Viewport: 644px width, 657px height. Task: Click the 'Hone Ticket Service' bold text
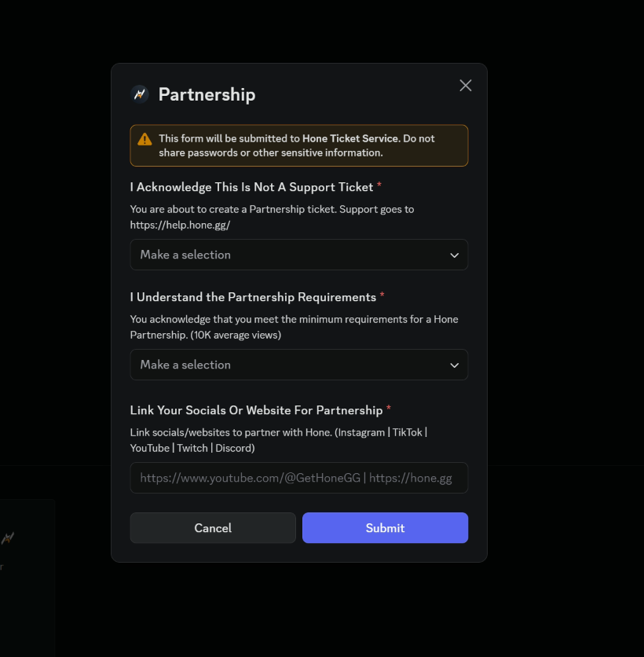(350, 138)
